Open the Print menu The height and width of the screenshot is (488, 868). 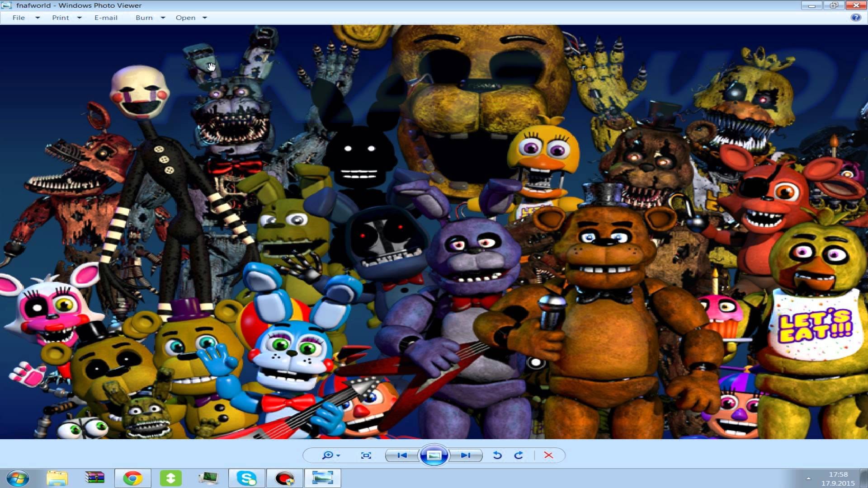[x=61, y=18]
